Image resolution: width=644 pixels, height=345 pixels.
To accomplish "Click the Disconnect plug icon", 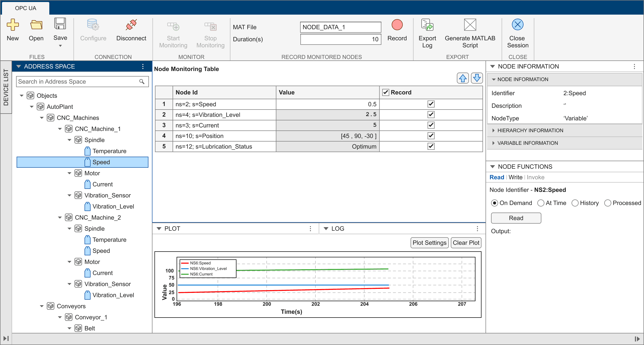I will pyautogui.click(x=131, y=25).
